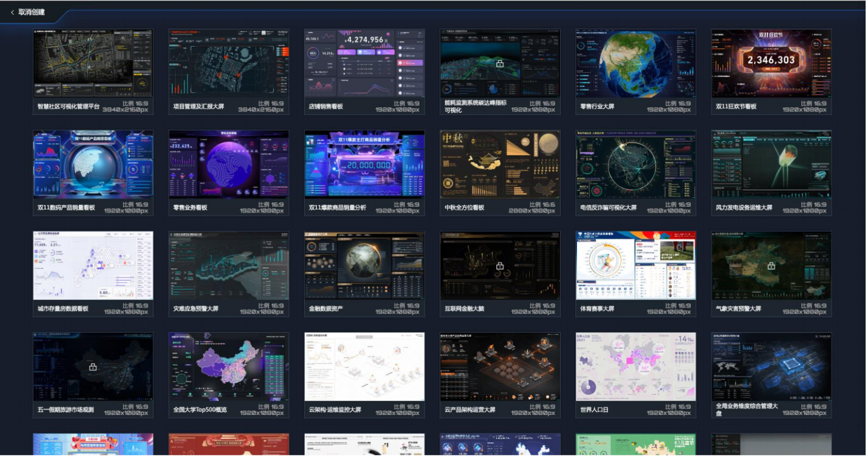Image resolution: width=868 pixels, height=458 pixels.
Task: Choose the 店铺销售看板 template
Action: [x=364, y=63]
